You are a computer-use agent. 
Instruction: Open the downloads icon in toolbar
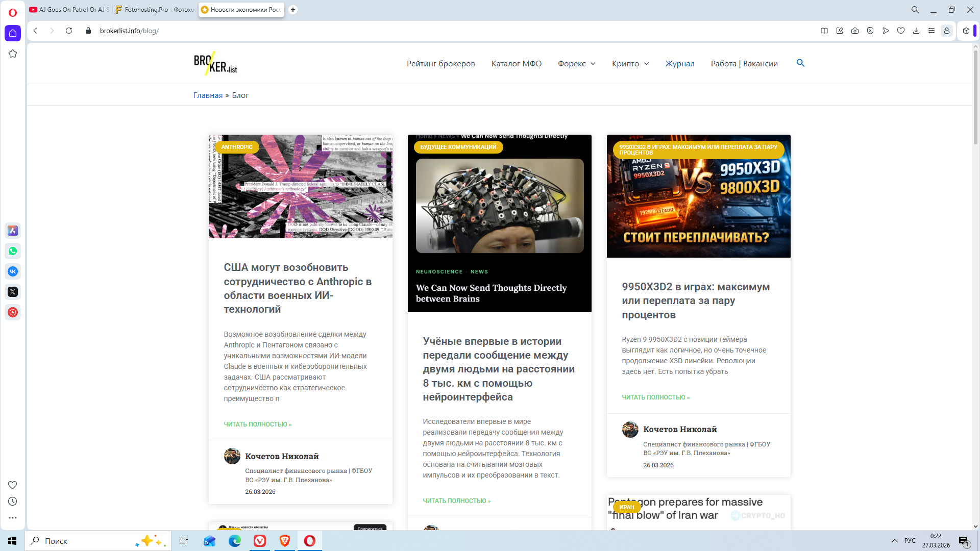point(916,31)
